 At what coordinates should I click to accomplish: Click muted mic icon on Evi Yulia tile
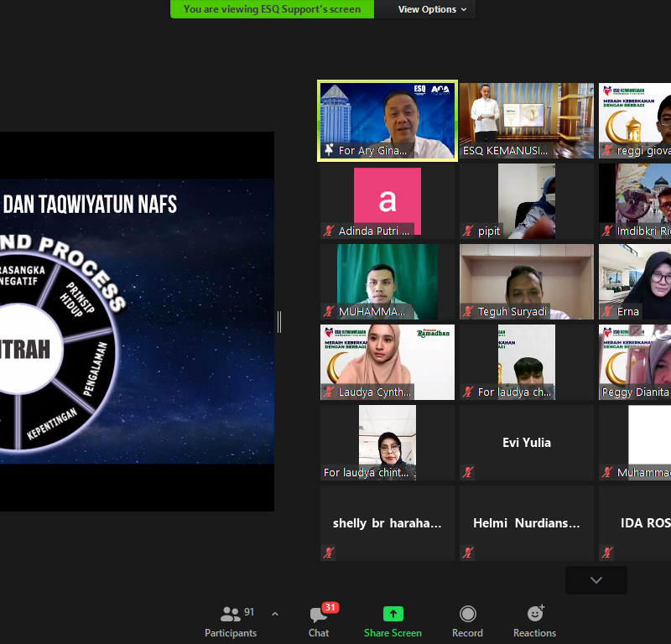pyautogui.click(x=468, y=473)
